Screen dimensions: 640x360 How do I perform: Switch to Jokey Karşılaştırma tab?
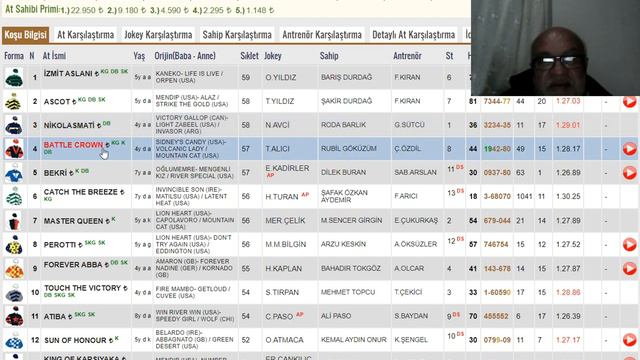pyautogui.click(x=158, y=35)
